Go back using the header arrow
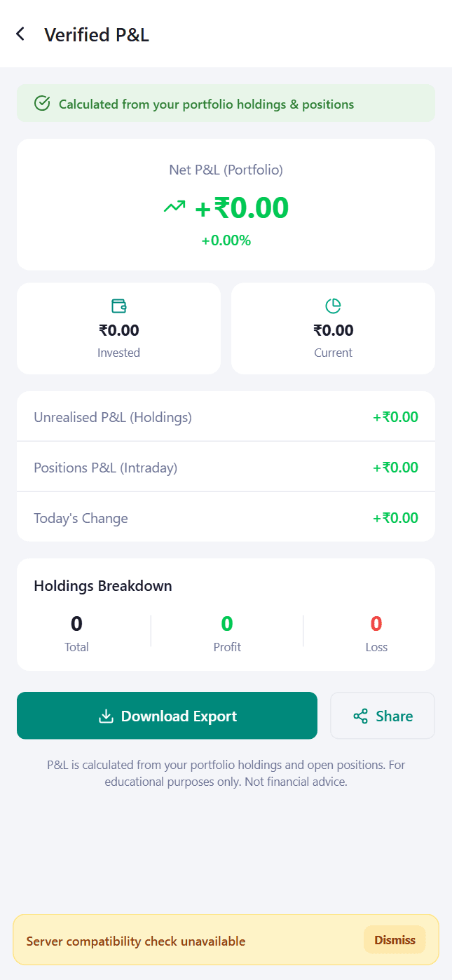Screen dimensions: 452x980 [x=20, y=34]
